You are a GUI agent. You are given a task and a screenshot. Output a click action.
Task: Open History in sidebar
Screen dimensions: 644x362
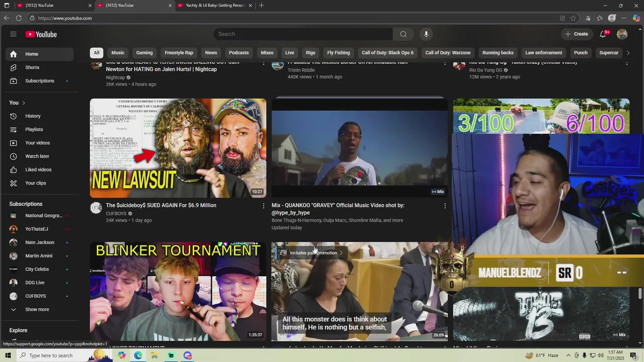tap(39, 116)
